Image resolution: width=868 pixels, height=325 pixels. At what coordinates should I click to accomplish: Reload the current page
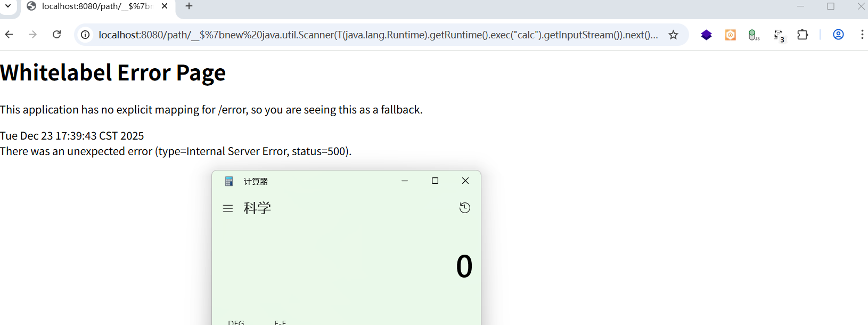(x=57, y=35)
